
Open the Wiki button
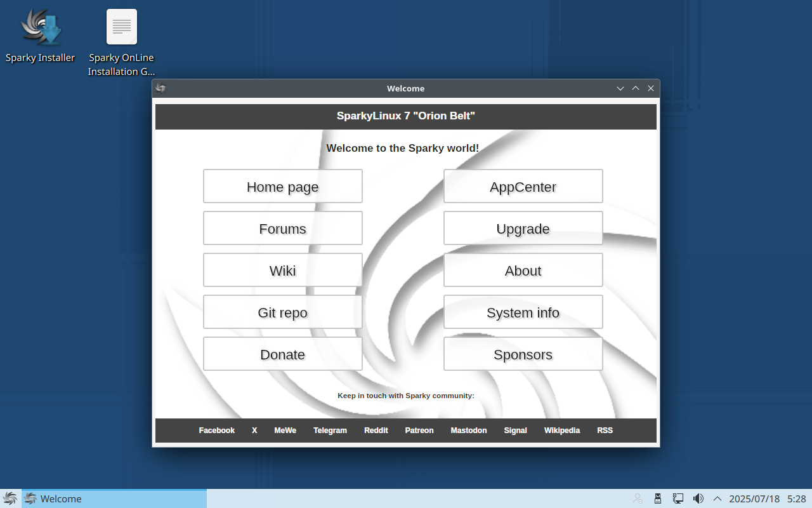283,270
